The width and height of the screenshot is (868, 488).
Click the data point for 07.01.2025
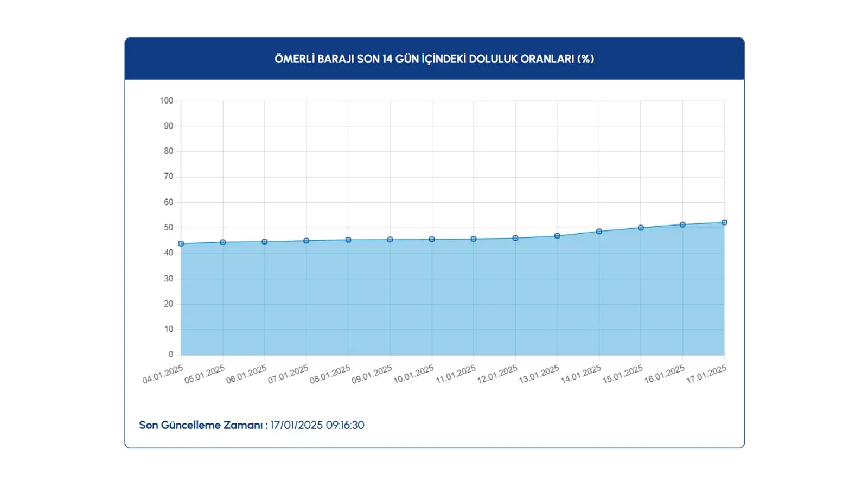pyautogui.click(x=307, y=241)
